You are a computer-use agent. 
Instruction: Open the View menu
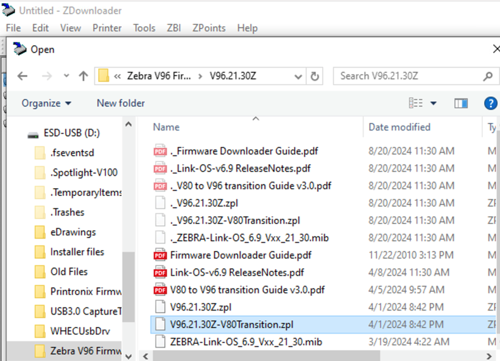coord(71,28)
